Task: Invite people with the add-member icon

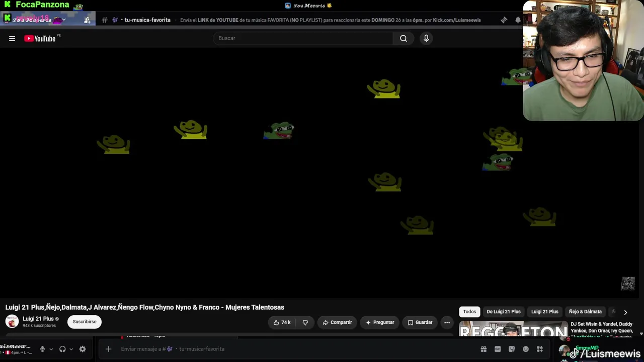Action: tap(87, 20)
